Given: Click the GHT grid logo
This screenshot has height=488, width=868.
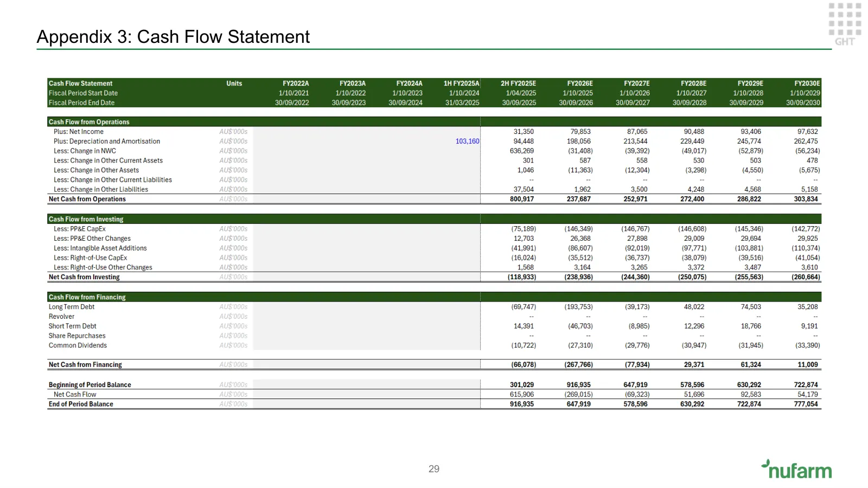Looking at the screenshot, I should 845,24.
